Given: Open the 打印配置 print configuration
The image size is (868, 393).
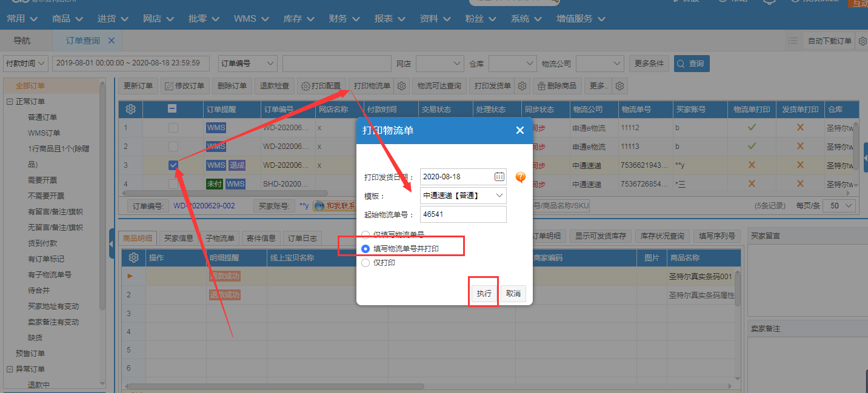Looking at the screenshot, I should point(321,86).
